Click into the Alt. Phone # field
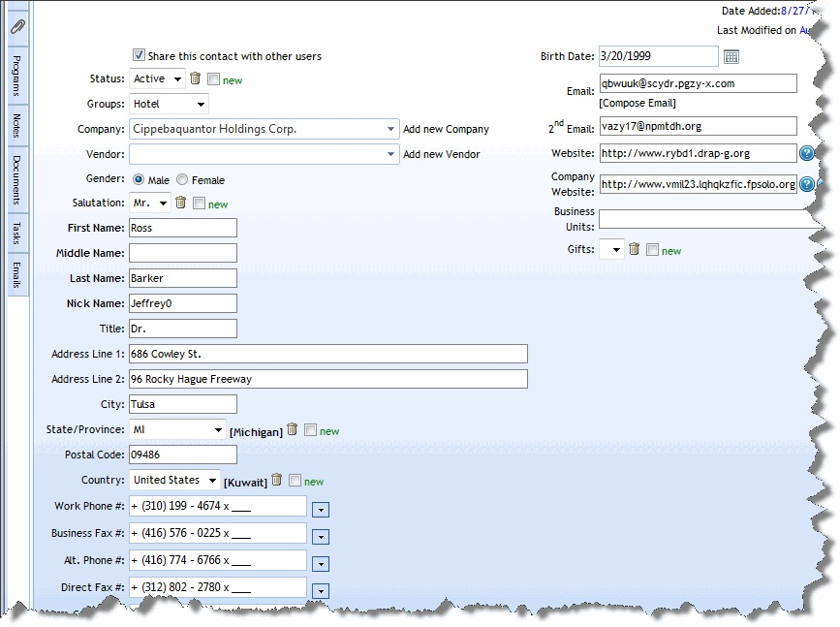Screen dimensions: 840x627 click(x=218, y=560)
